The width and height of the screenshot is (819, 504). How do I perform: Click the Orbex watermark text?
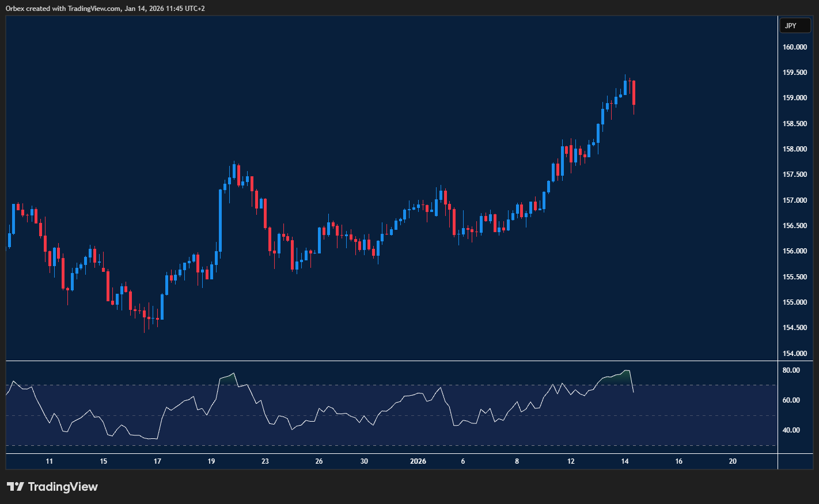click(16, 8)
